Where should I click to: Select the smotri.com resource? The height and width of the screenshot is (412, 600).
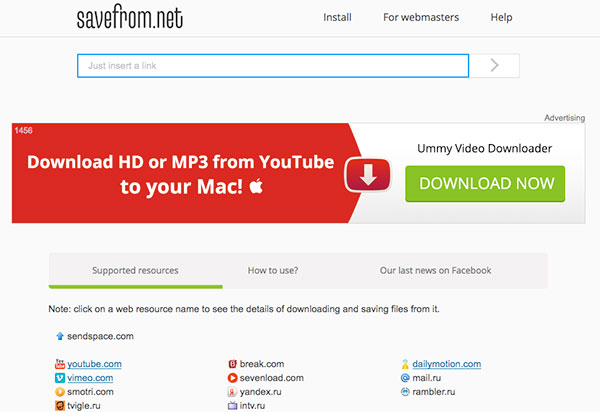[90, 392]
